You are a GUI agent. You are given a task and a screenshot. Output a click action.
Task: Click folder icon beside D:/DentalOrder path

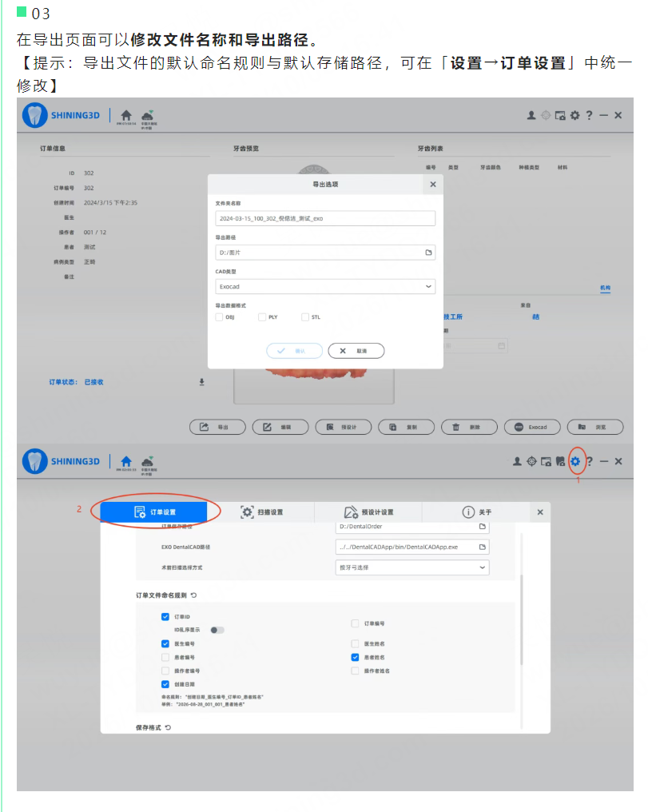(x=483, y=526)
